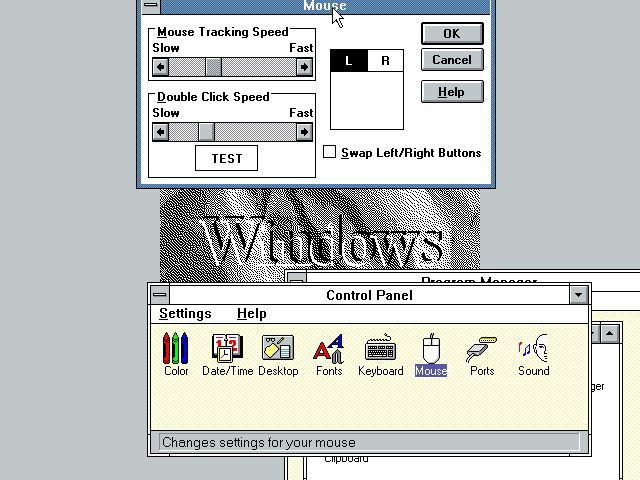This screenshot has height=480, width=640.
Task: Click right arrow of Mouse Tracking Speed
Action: tap(304, 67)
